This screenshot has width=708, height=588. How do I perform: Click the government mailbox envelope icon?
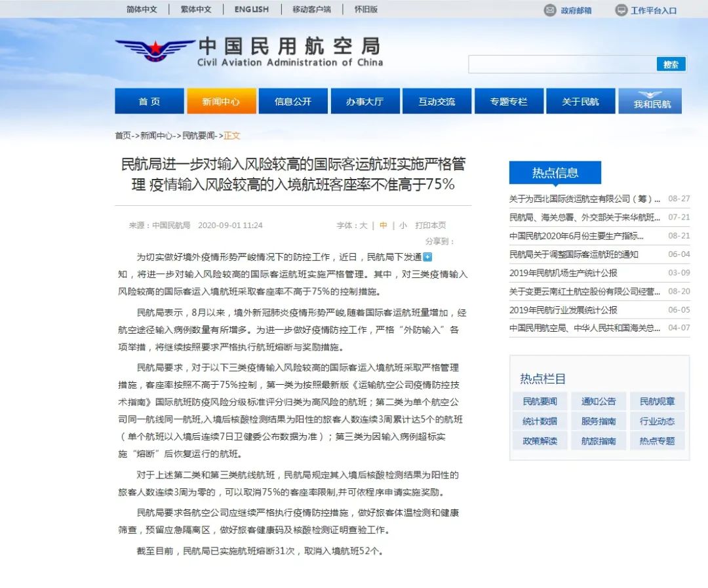pos(549,10)
